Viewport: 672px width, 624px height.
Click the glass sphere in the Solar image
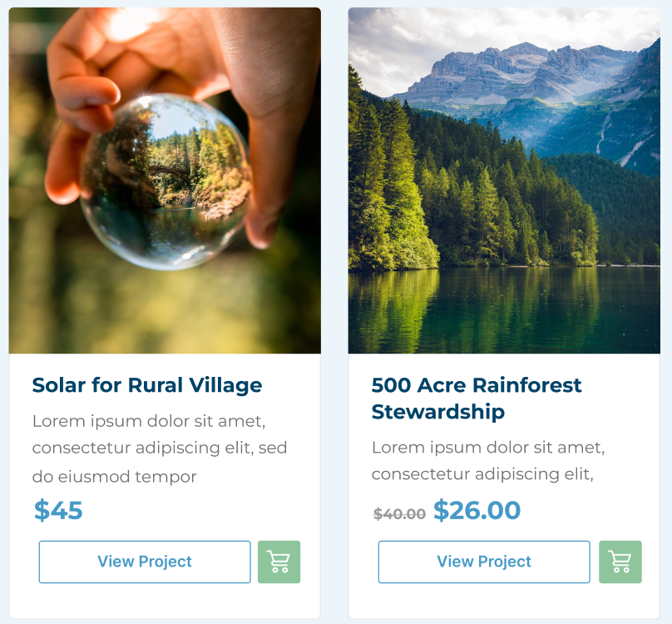point(165,181)
